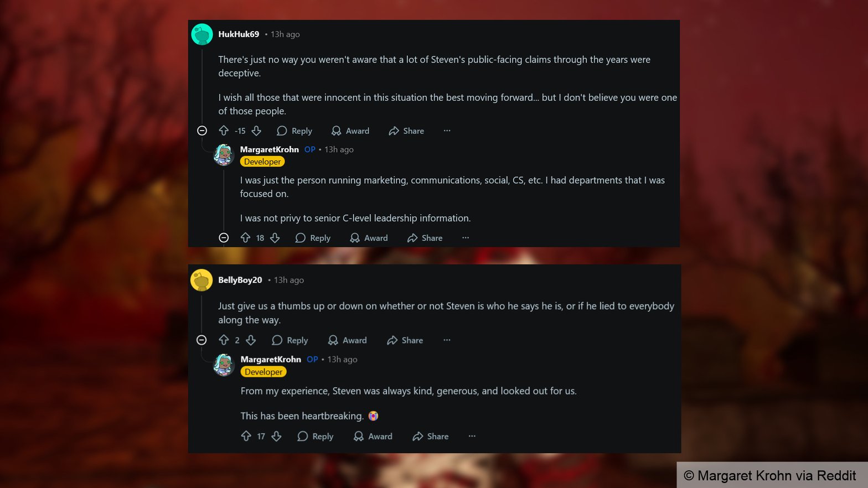This screenshot has height=488, width=868.
Task: Open more options on HukHuk69's comment
Action: 447,131
